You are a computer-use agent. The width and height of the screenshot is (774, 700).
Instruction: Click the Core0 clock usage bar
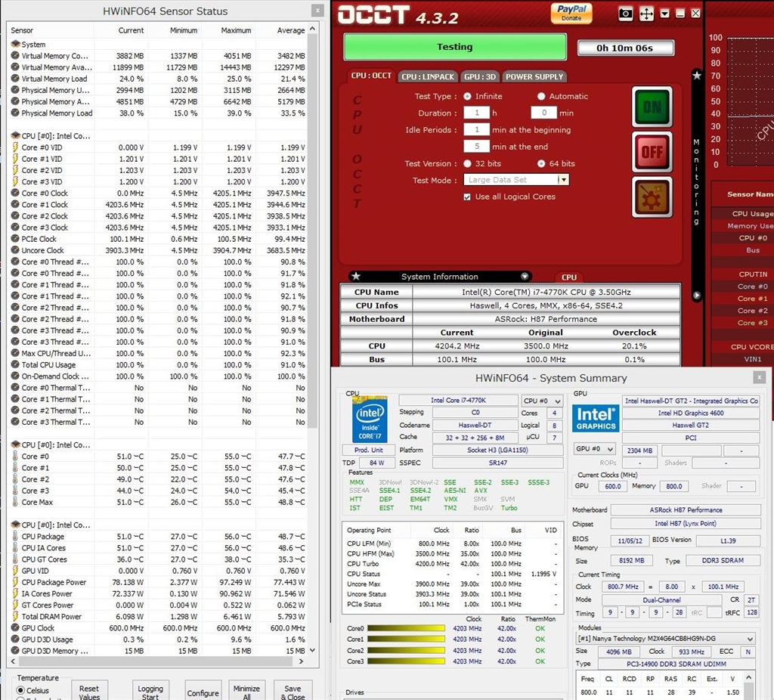(x=406, y=628)
